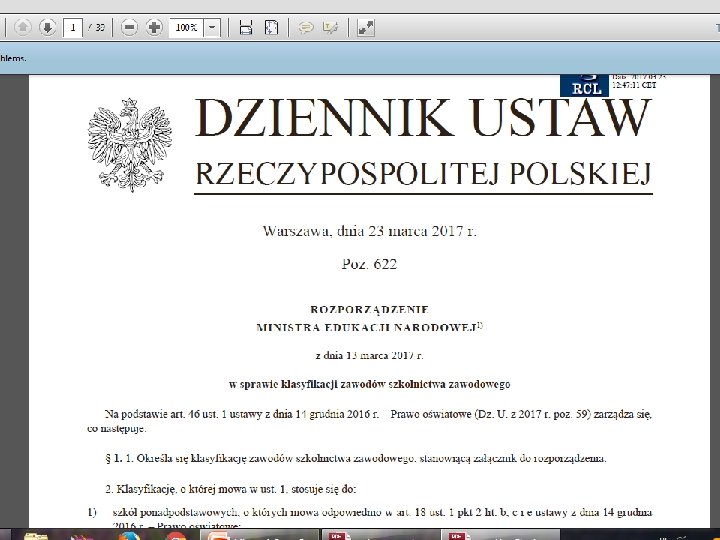Select the fit width scrolling mode icon
The image size is (720, 540).
click(x=246, y=28)
